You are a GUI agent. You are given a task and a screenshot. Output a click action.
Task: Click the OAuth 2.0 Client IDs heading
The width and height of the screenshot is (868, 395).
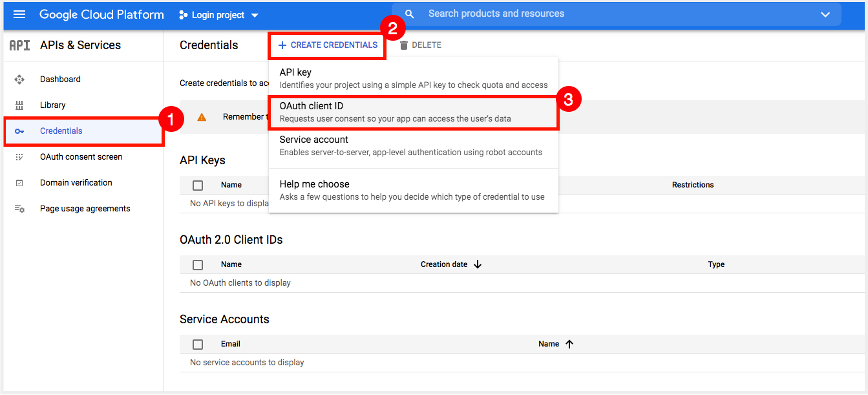(231, 240)
